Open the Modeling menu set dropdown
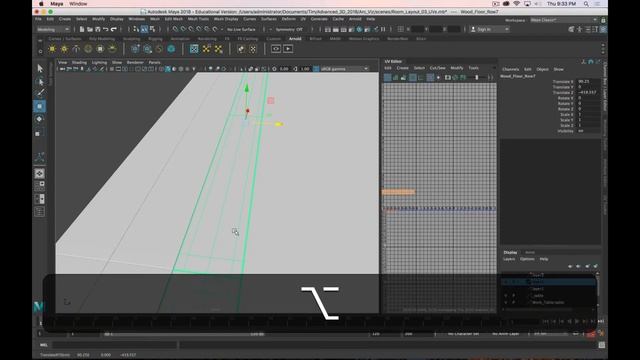The image size is (640, 360). pos(53,29)
